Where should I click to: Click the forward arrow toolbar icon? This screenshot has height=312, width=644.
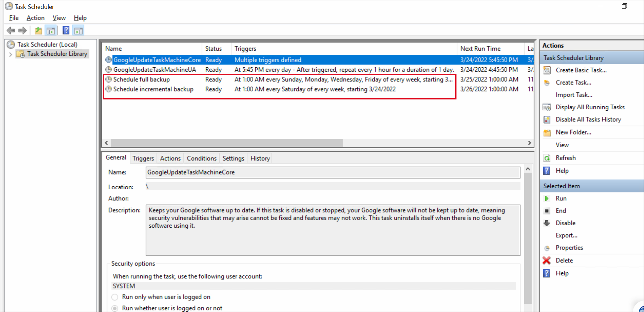point(23,31)
